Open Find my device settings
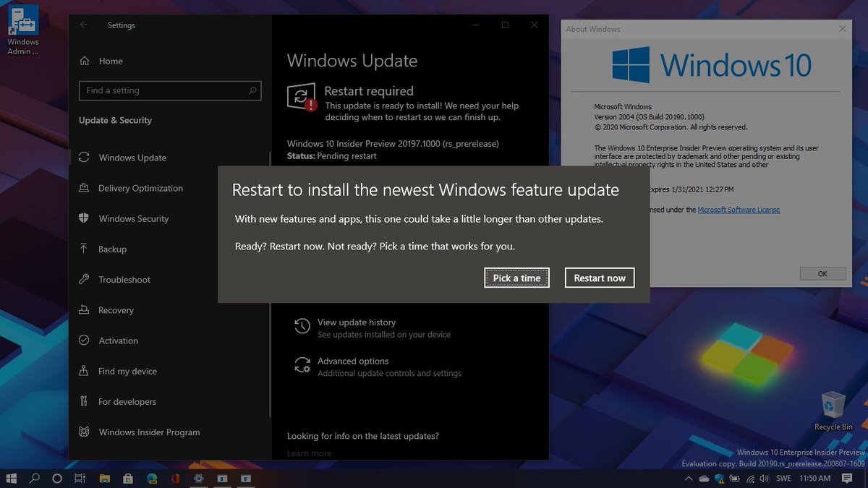This screenshot has height=488, width=868. click(170, 371)
